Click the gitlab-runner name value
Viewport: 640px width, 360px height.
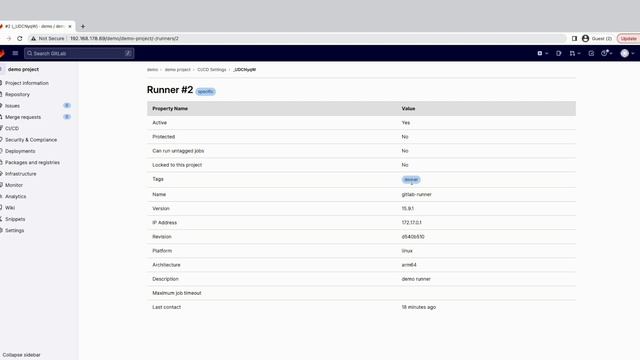416,194
